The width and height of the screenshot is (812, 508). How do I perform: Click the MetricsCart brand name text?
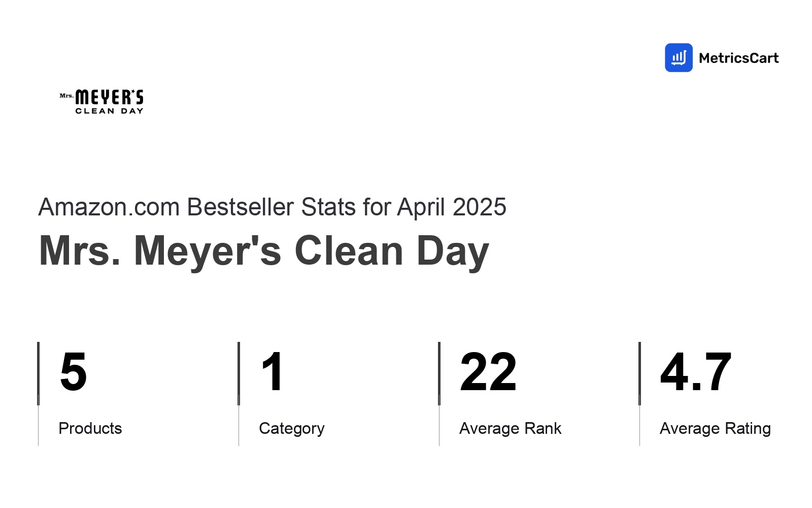(x=738, y=58)
